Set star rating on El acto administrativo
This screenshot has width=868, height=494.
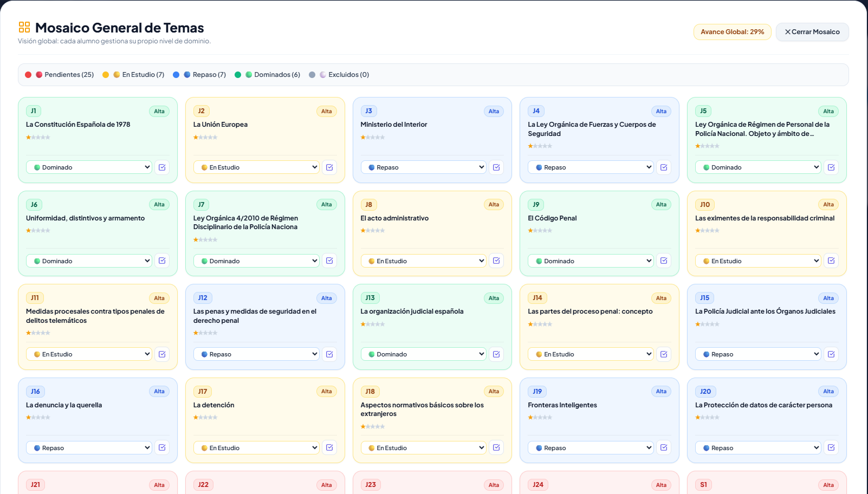pyautogui.click(x=373, y=231)
